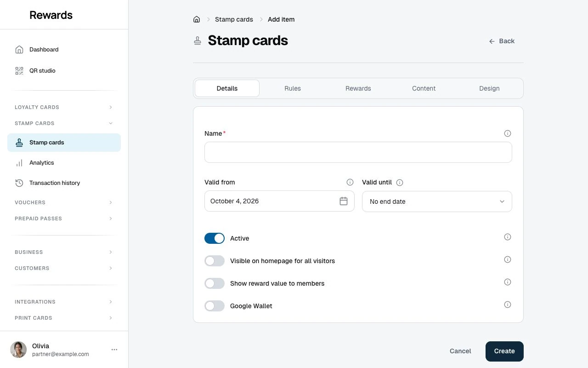
Task: Click the stamp icon beside Stamp cards sidebar item
Action: [19, 143]
